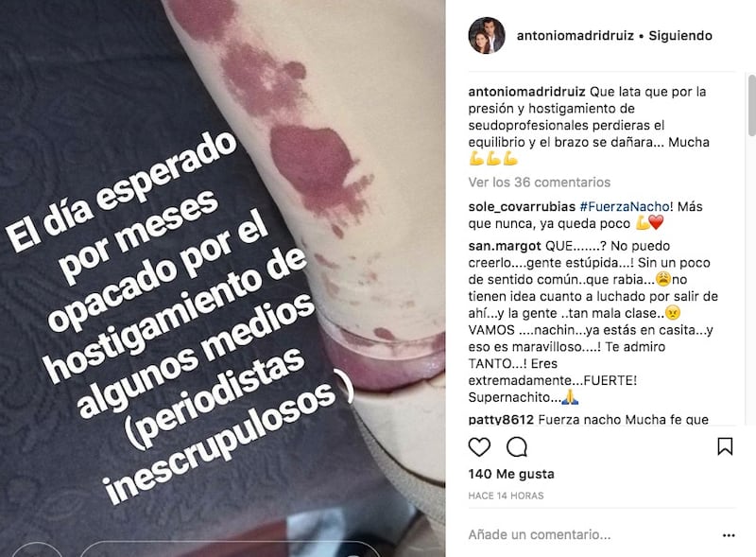Open the bruised arm post photo
Image resolution: width=756 pixels, height=557 pixels.
tap(222, 278)
